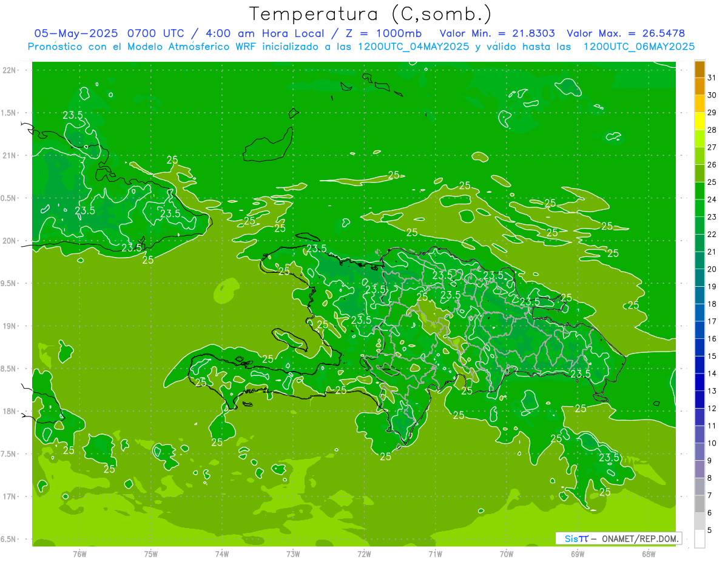Click initialization time '1200UTC_04MAY2025'

coord(414,47)
